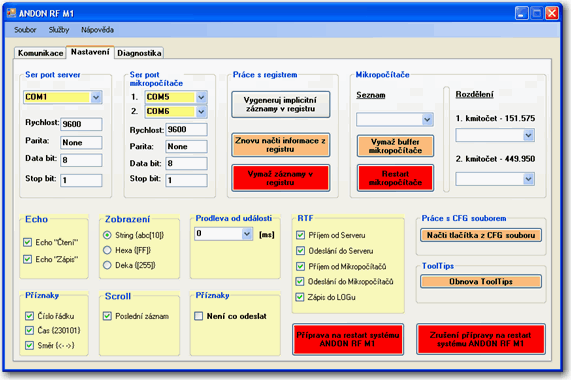Click the microcomputer Parita None field

pyautogui.click(x=186, y=146)
